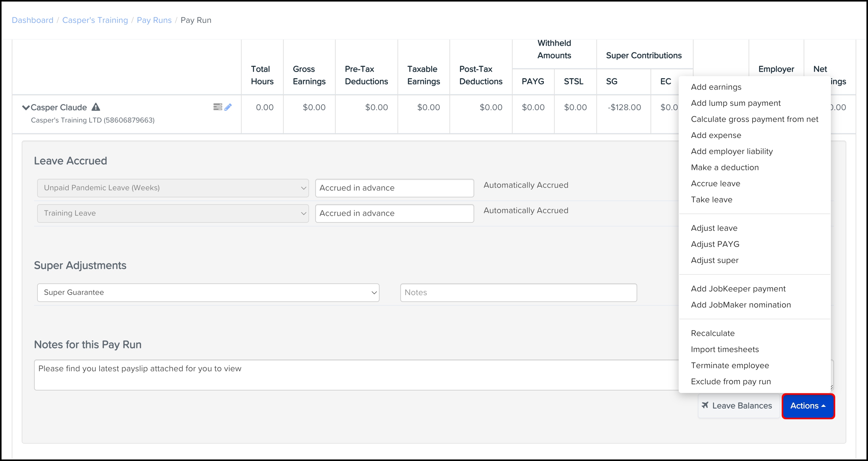The height and width of the screenshot is (461, 868).
Task: Click the list lines icon beside Casper Claude
Action: (217, 107)
